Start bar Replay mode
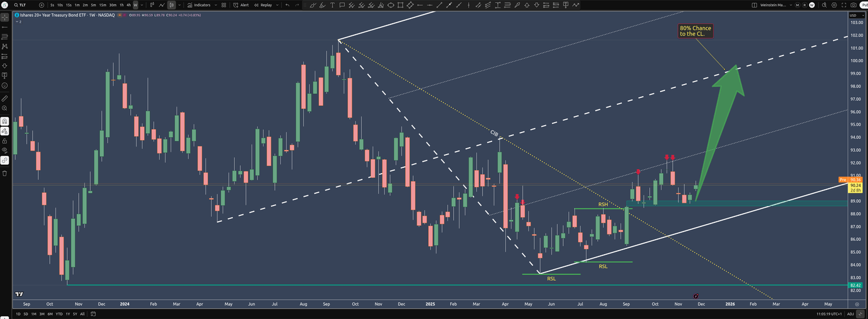 [263, 5]
